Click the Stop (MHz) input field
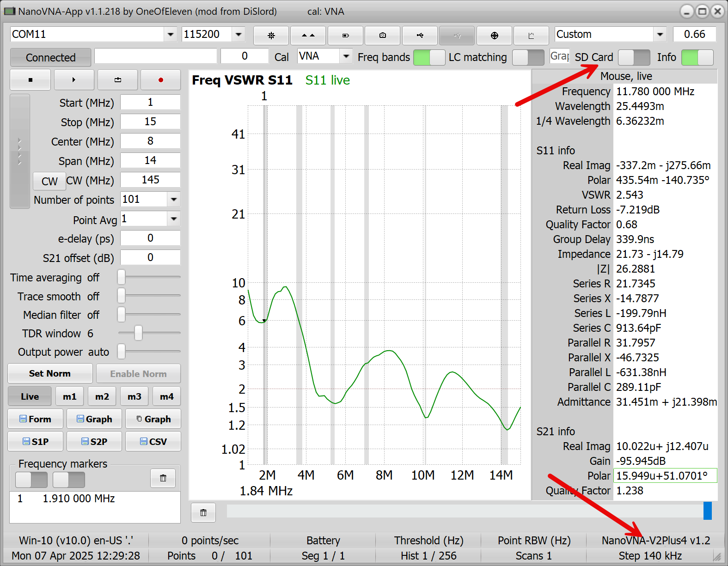The height and width of the screenshot is (566, 728). [150, 122]
